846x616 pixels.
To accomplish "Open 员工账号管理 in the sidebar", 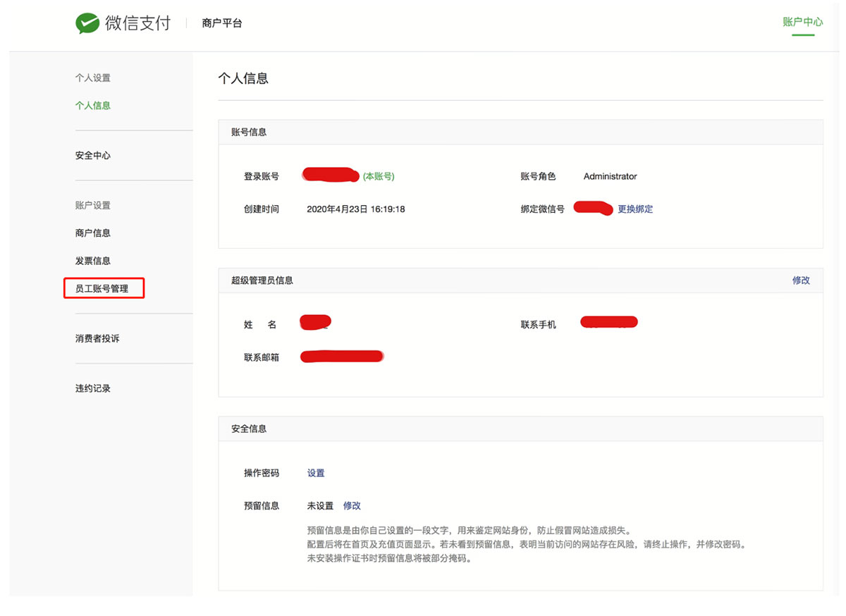I will [102, 289].
